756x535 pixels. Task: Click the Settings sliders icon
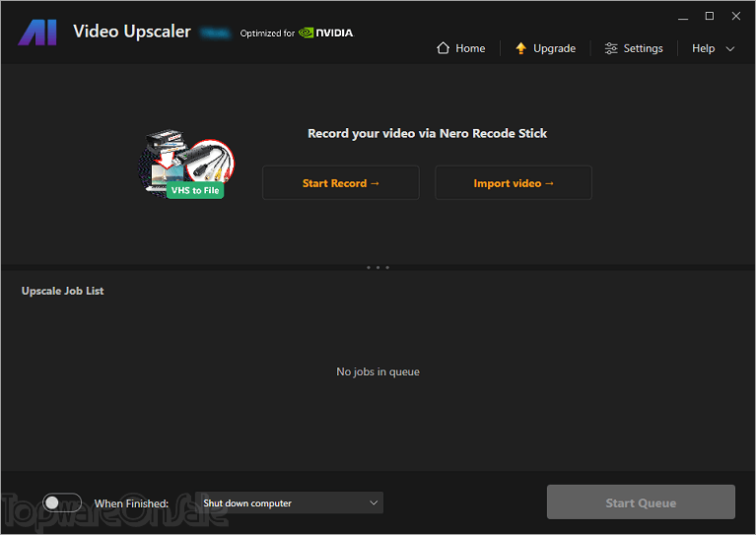611,48
